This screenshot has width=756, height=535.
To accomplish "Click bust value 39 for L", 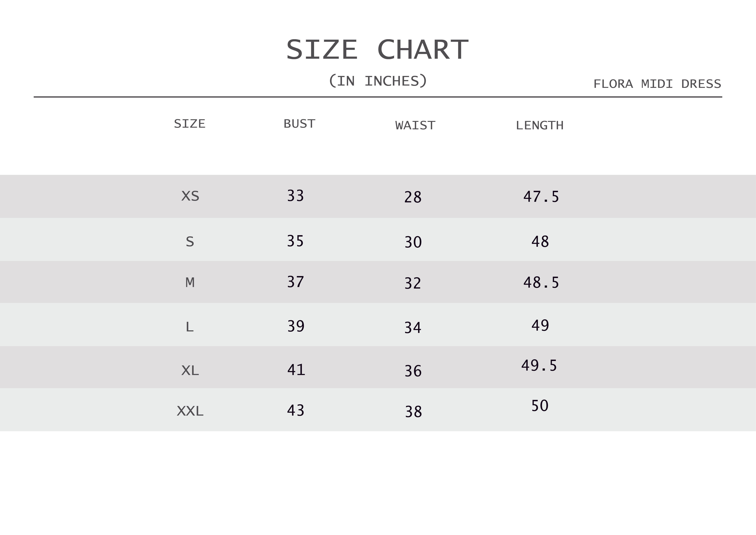I will coord(296,326).
